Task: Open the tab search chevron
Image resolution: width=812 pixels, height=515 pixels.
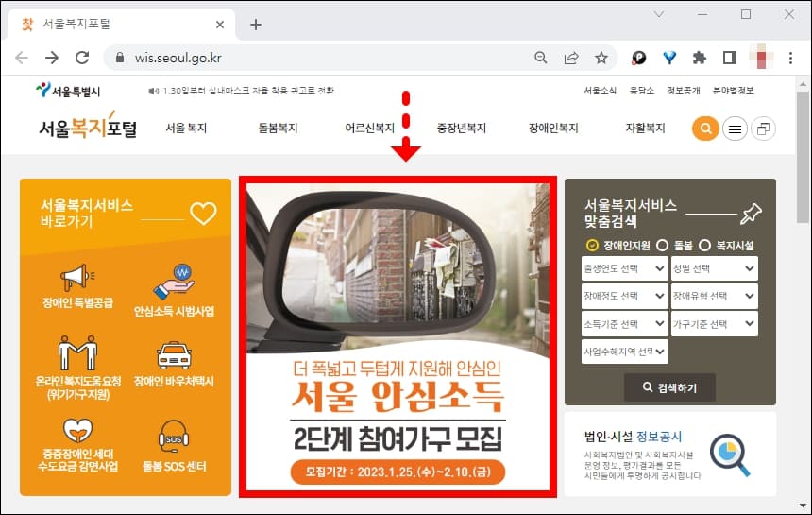Action: coord(659,14)
